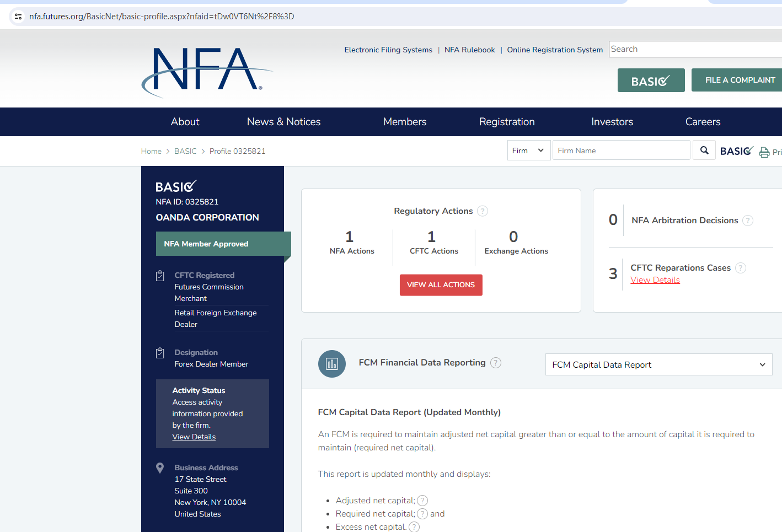The height and width of the screenshot is (532, 782).
Task: Open the News & Notices menu
Action: pos(284,122)
